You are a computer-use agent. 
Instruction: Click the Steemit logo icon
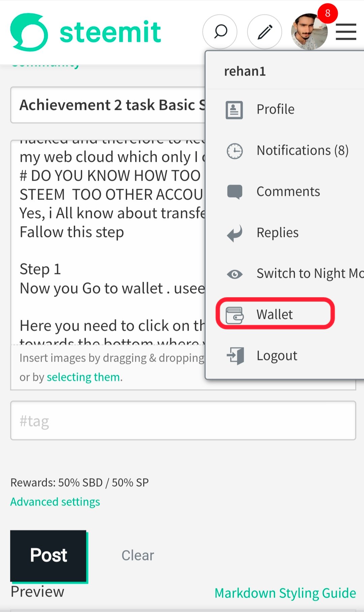29,32
